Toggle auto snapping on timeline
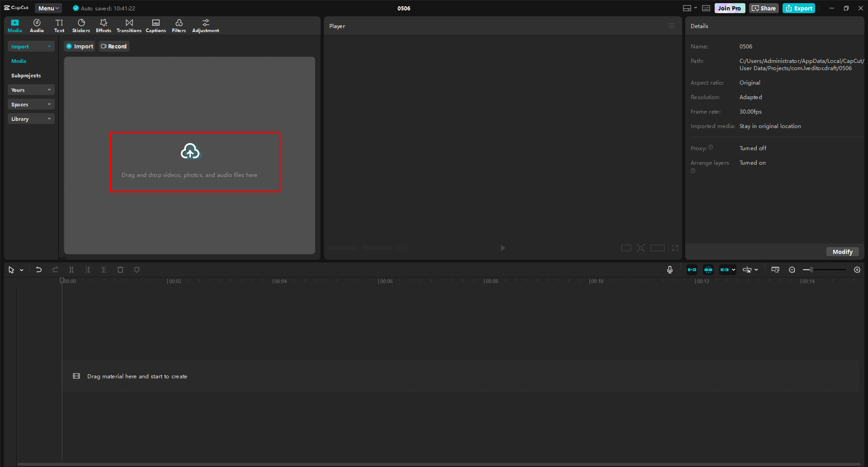Viewport: 868px width, 467px height. tap(708, 270)
